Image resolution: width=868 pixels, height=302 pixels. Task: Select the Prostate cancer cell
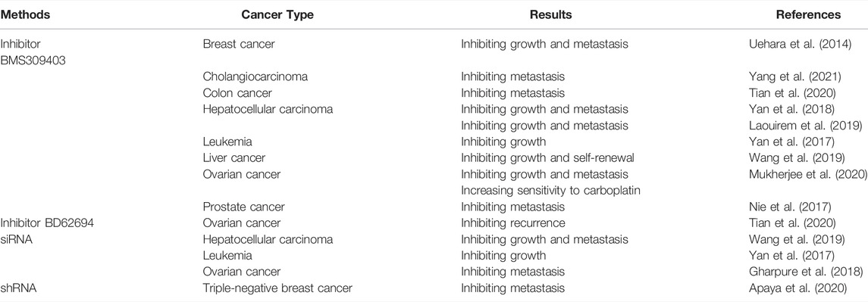[x=243, y=207]
